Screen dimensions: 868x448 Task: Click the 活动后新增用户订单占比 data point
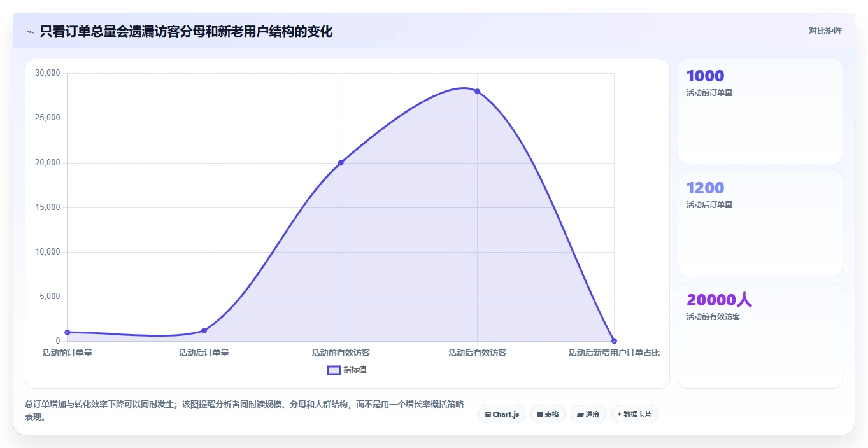614,341
